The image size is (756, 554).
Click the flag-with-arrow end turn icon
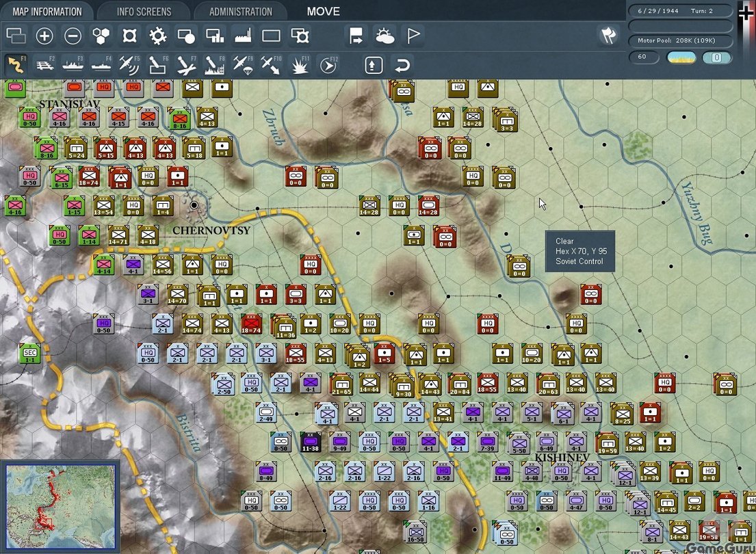[x=356, y=36]
